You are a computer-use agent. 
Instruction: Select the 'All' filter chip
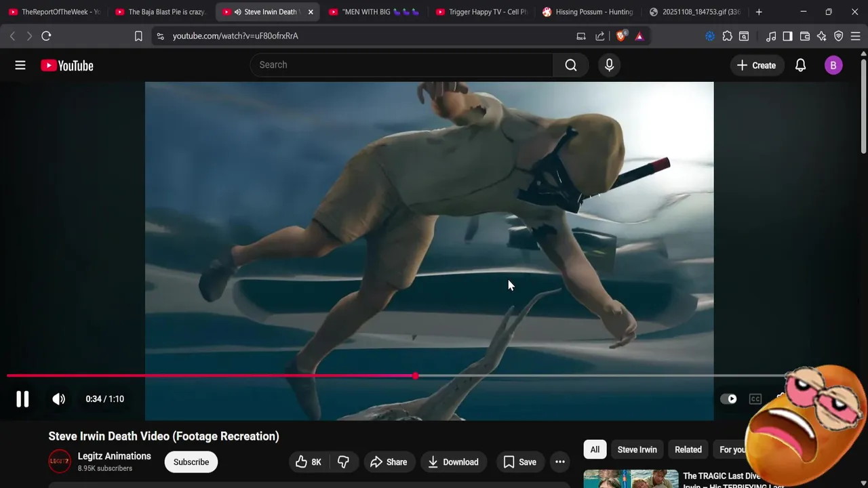point(595,449)
